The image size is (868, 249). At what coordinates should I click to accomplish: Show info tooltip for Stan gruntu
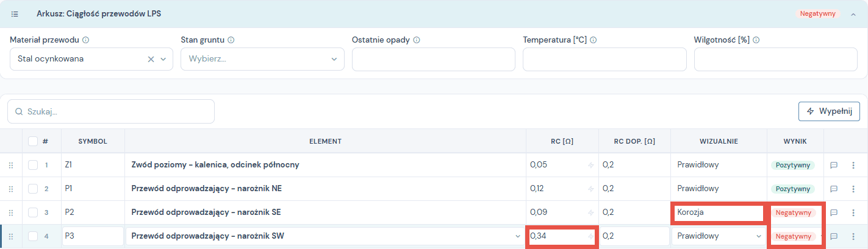(x=231, y=40)
